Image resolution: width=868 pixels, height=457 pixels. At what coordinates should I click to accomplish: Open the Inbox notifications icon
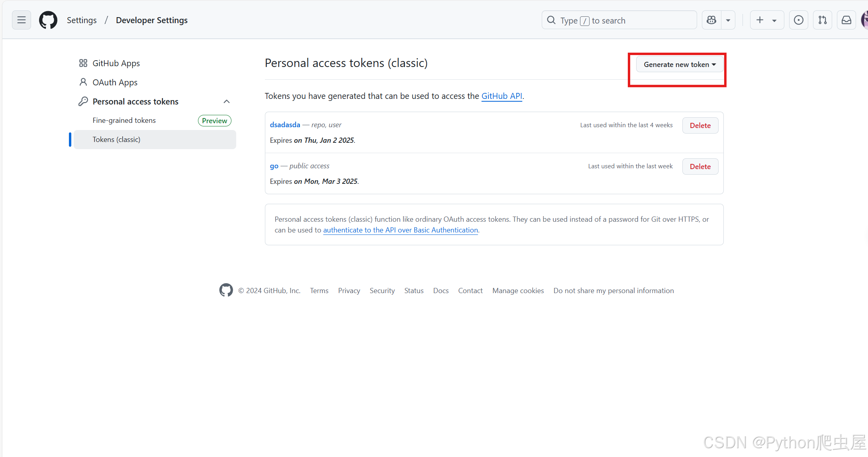point(846,20)
